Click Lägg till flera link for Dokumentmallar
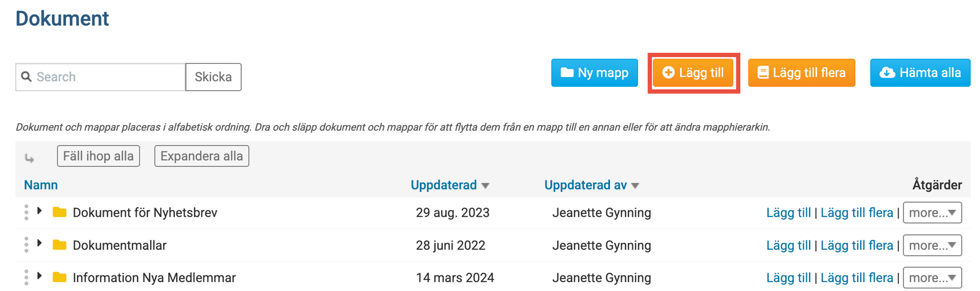980x291 pixels. (x=857, y=245)
